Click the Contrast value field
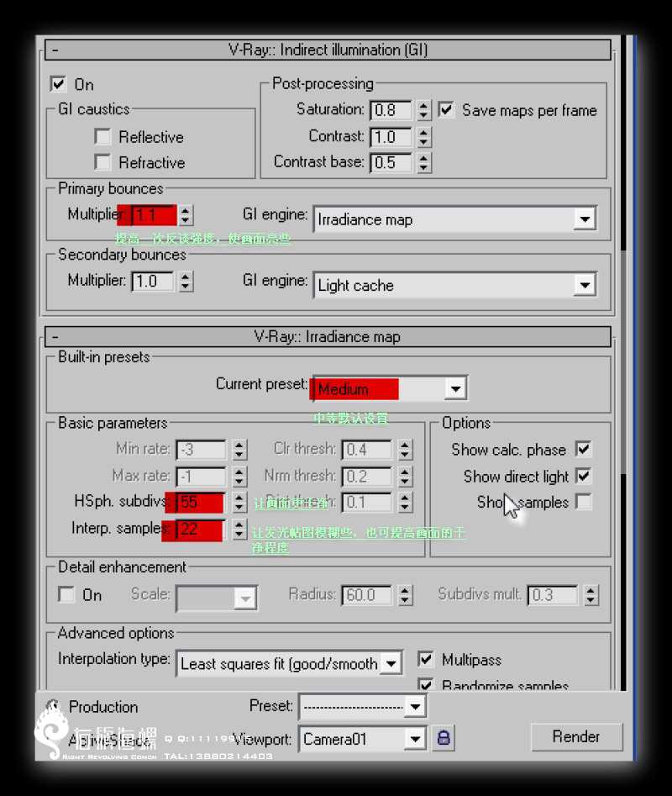 coord(391,136)
